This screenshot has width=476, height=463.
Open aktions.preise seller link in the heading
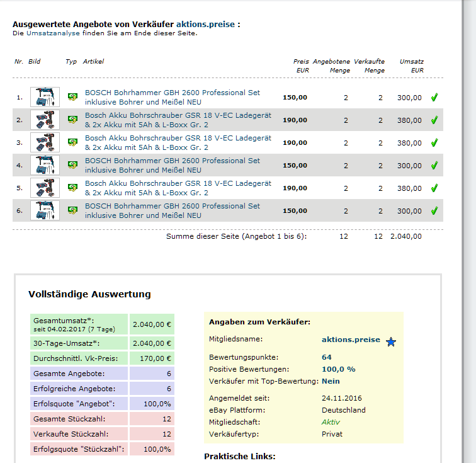click(205, 25)
